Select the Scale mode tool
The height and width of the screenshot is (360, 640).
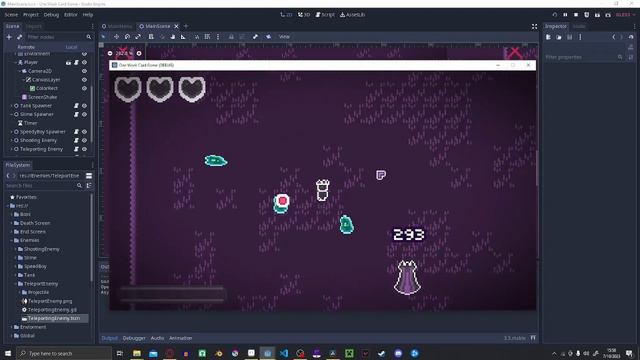pyautogui.click(x=138, y=37)
